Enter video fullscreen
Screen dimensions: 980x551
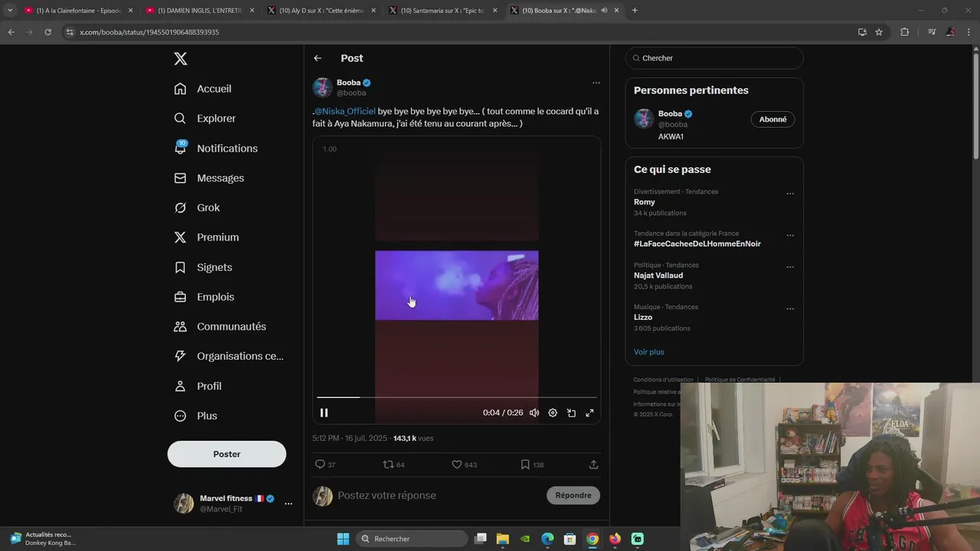pyautogui.click(x=590, y=413)
